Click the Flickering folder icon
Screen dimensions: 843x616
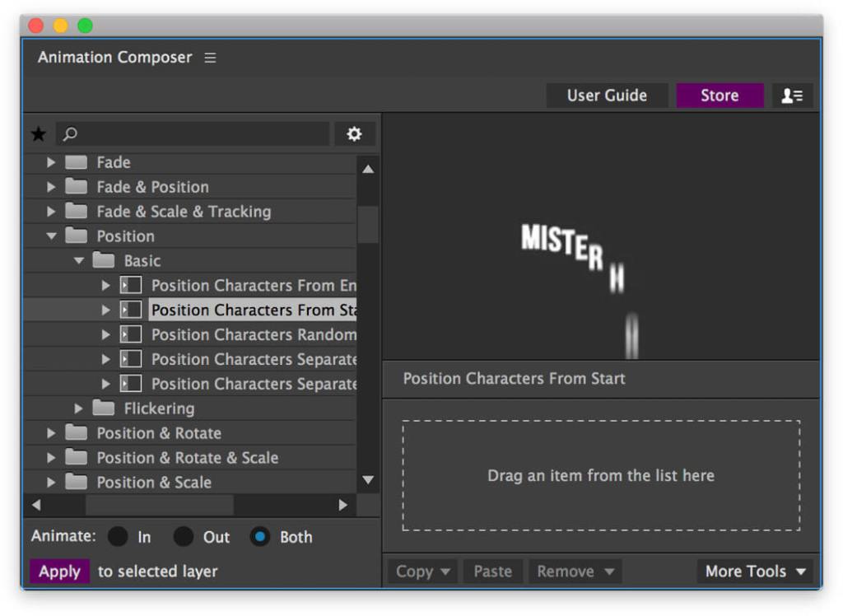coord(103,408)
